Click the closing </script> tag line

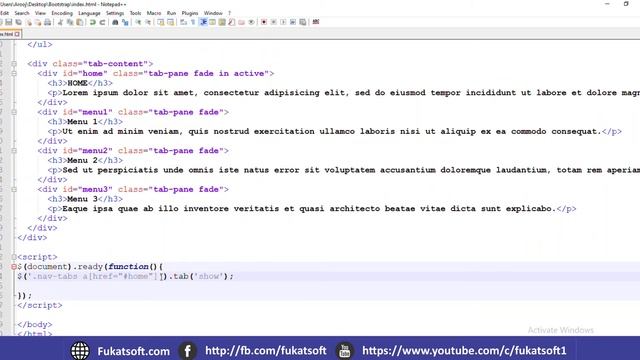tap(40, 305)
